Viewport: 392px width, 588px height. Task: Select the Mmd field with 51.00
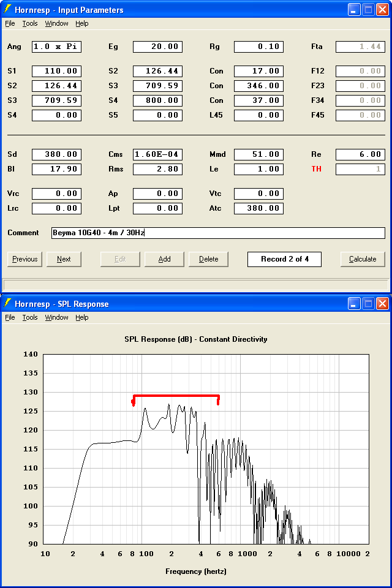pyautogui.click(x=259, y=154)
